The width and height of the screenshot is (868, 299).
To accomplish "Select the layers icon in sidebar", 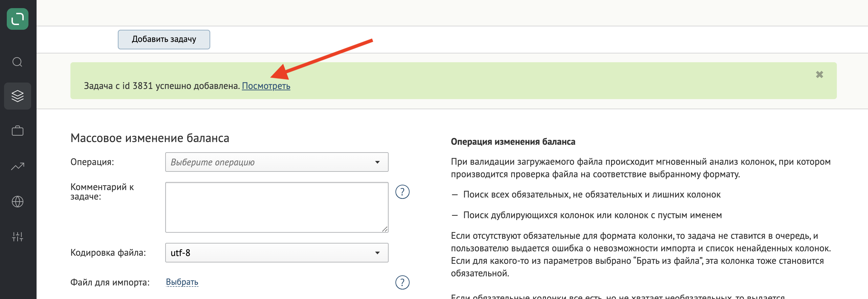I will [x=18, y=96].
